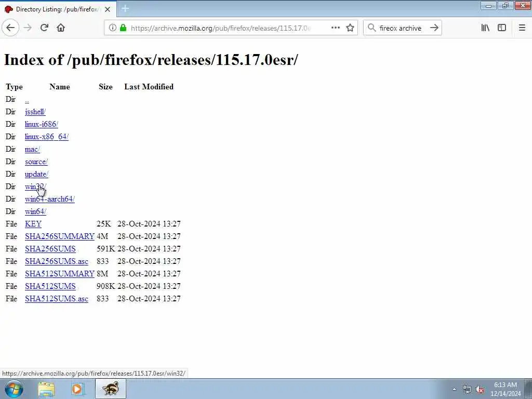Image resolution: width=532 pixels, height=399 pixels.
Task: Bookmark this page with the star
Action: [x=350, y=28]
